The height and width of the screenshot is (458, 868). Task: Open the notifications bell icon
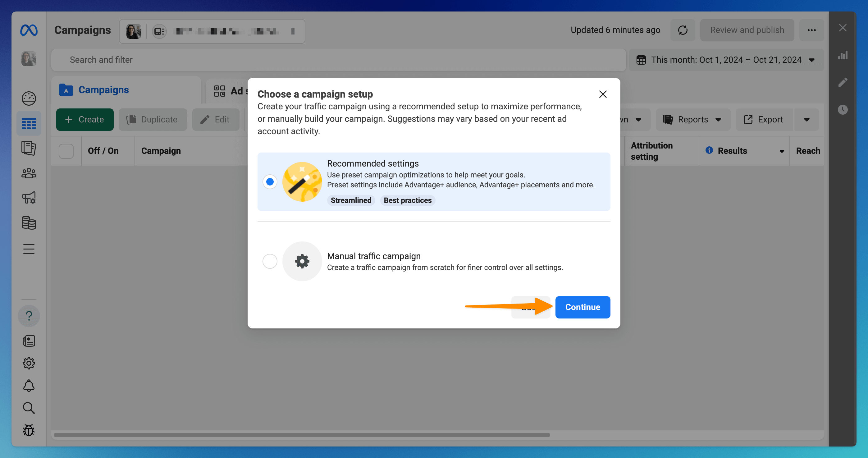click(29, 386)
